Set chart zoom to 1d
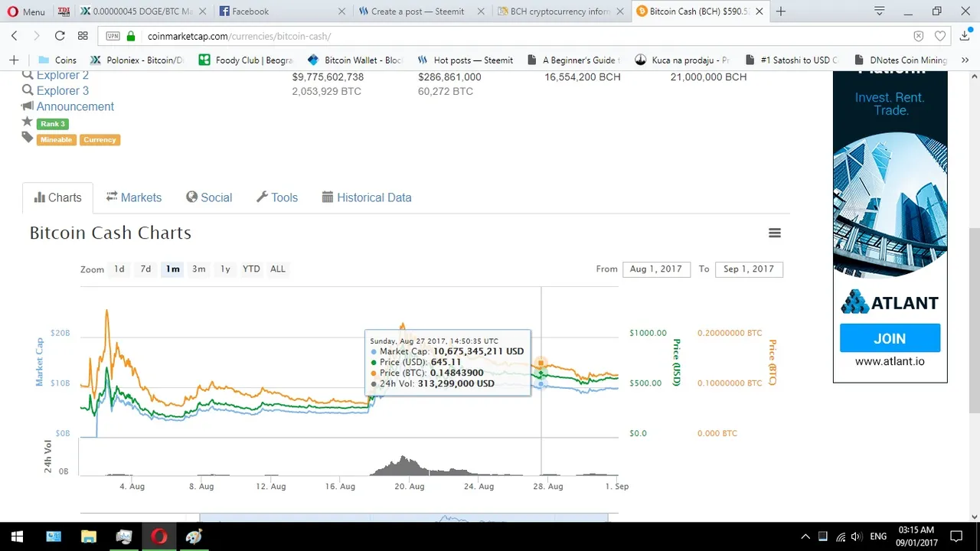 coord(119,269)
